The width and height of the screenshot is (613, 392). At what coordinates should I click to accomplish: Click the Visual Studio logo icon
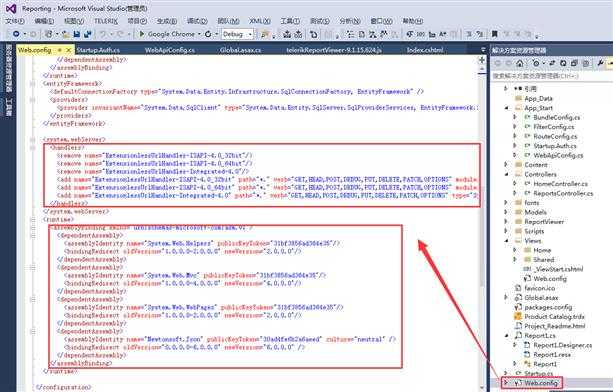11,8
